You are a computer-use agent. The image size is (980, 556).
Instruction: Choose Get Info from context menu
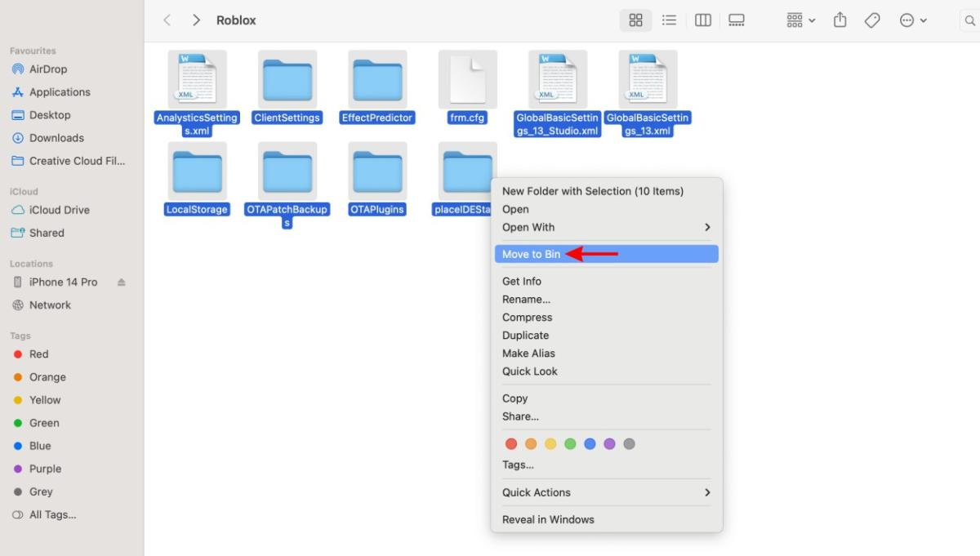click(x=522, y=281)
